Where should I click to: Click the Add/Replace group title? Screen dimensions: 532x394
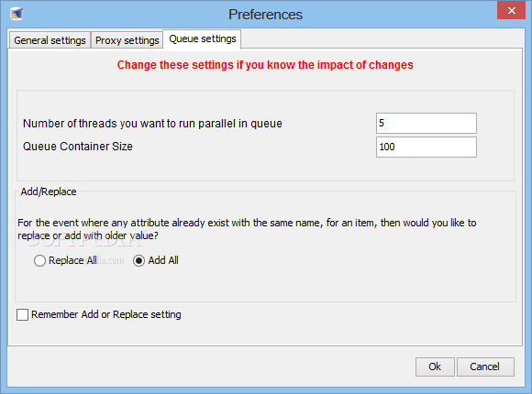click(x=49, y=192)
